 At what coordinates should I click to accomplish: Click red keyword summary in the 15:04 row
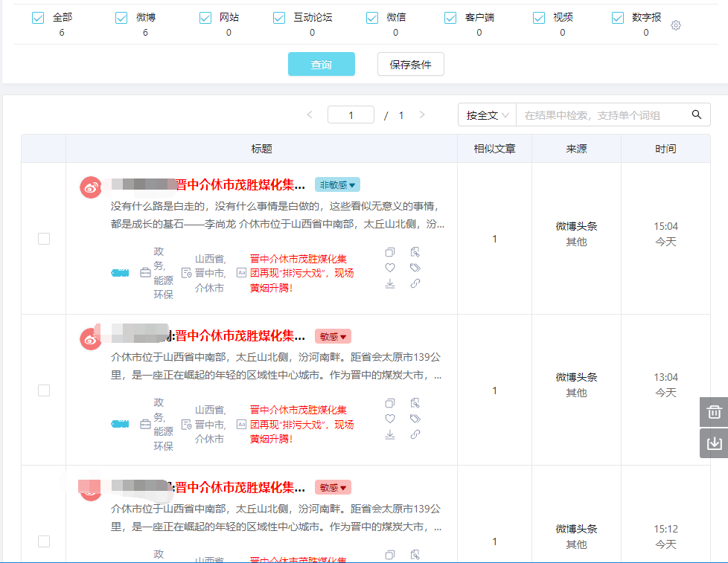301,273
